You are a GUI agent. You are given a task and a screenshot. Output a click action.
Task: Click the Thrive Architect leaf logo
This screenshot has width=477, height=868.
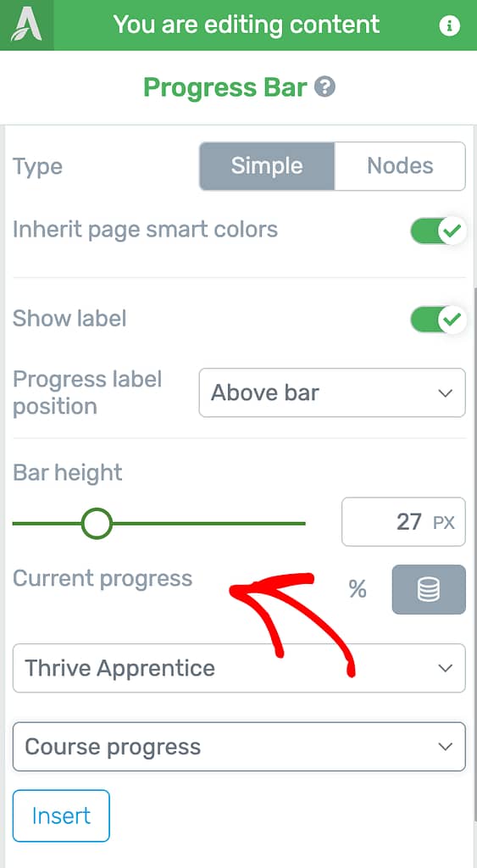pos(26,25)
